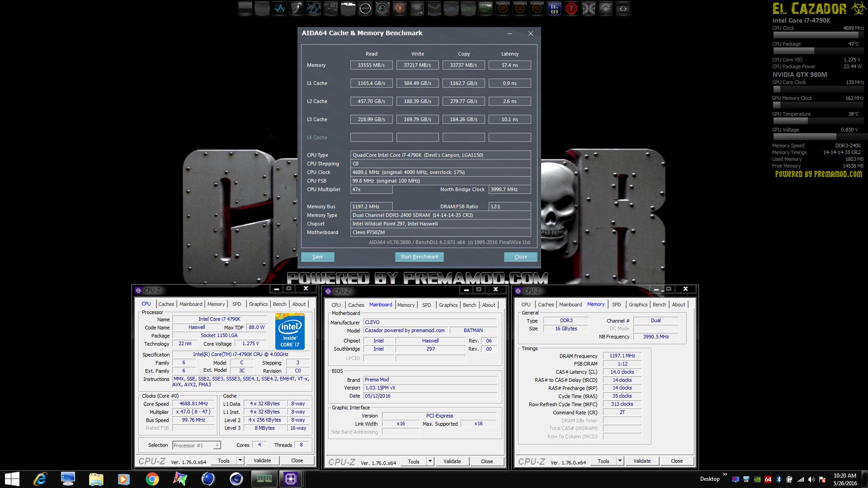Open the volume speaker tray icon
Image resolution: width=868 pixels, height=488 pixels.
pyautogui.click(x=811, y=479)
